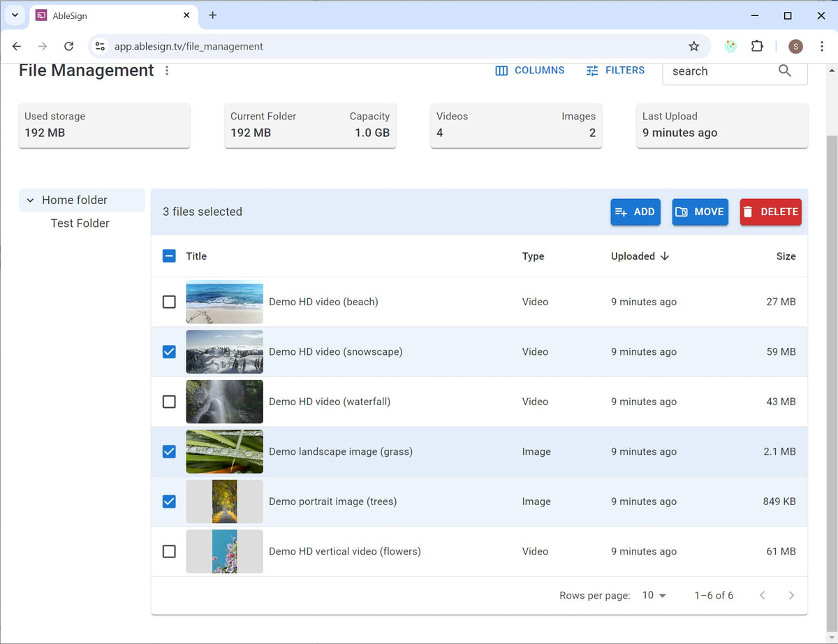Select Test Folder in the sidebar
This screenshot has width=838, height=644.
(x=80, y=223)
